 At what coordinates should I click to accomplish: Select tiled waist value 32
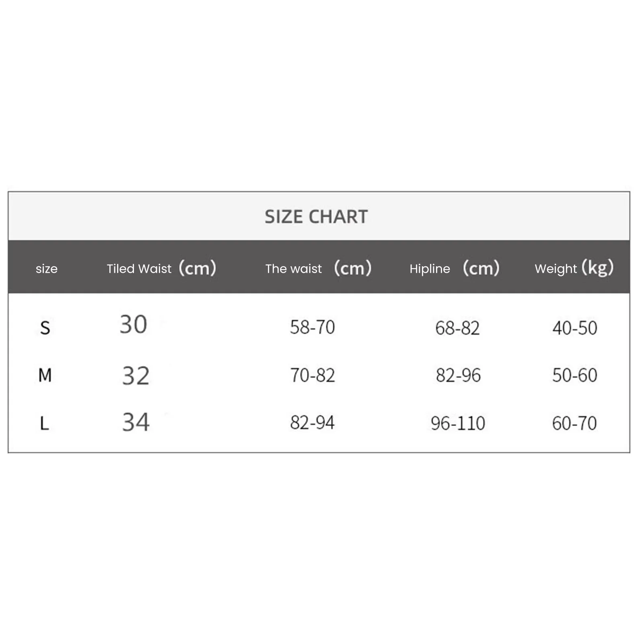(x=136, y=376)
